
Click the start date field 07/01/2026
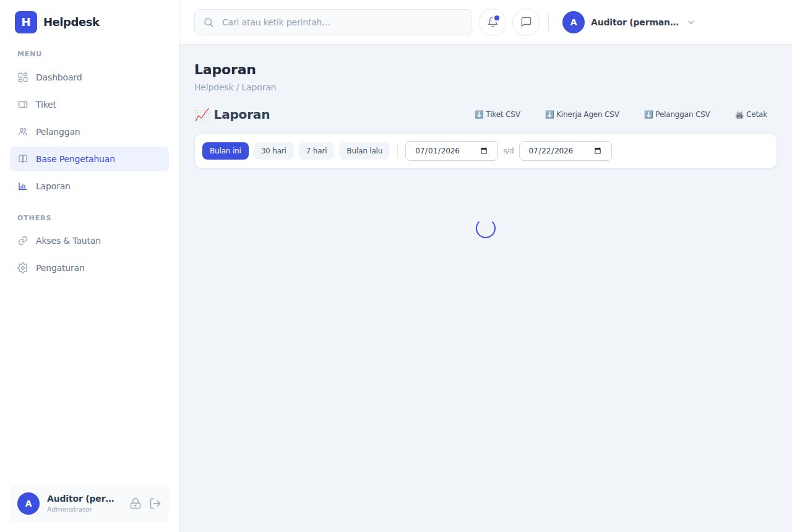(x=452, y=151)
